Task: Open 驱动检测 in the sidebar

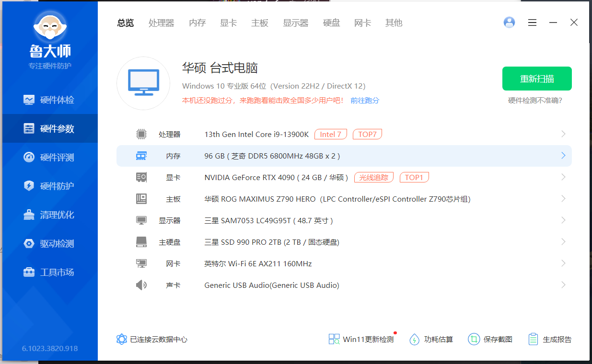Action: 50,244
